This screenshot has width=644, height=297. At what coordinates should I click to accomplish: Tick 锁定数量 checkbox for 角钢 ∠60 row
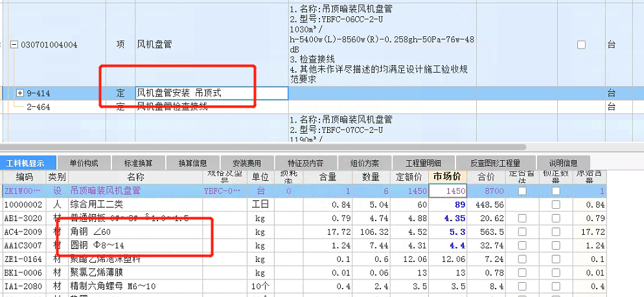coord(556,232)
